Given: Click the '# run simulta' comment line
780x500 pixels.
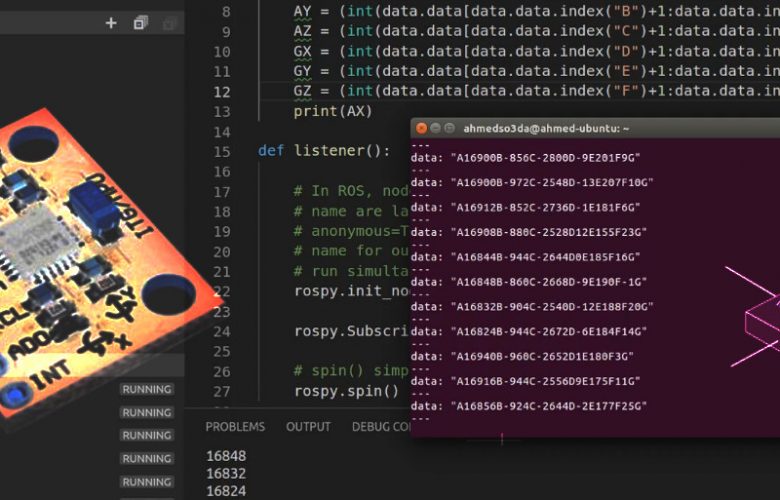Looking at the screenshot, I should (x=351, y=271).
